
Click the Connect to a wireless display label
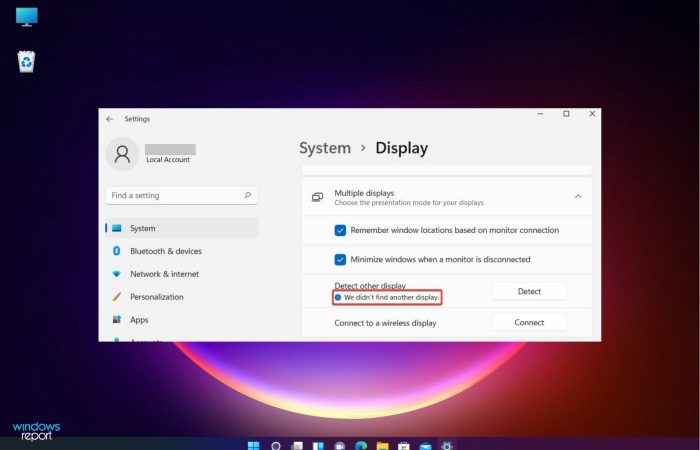coord(385,323)
